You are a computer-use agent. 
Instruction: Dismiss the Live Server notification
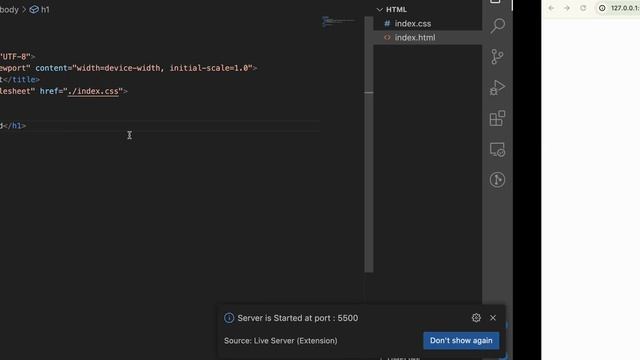493,318
